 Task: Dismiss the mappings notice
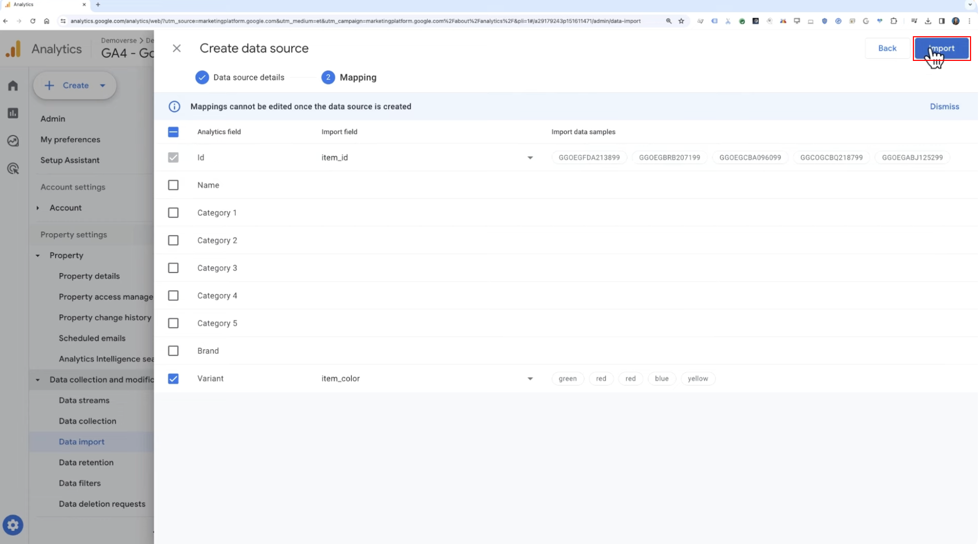coord(945,107)
